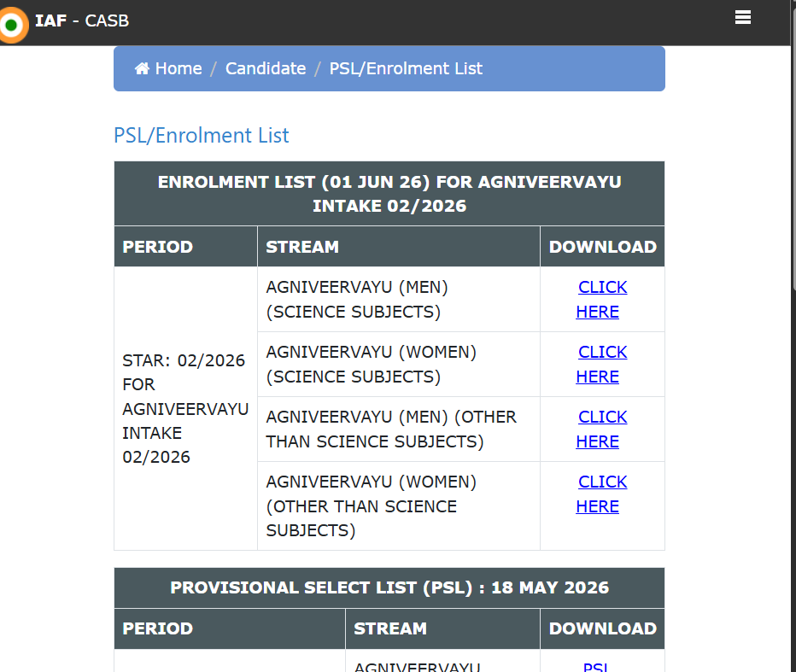Click the IAF - CASB site title
The width and height of the screenshot is (796, 672).
pyautogui.click(x=82, y=20)
